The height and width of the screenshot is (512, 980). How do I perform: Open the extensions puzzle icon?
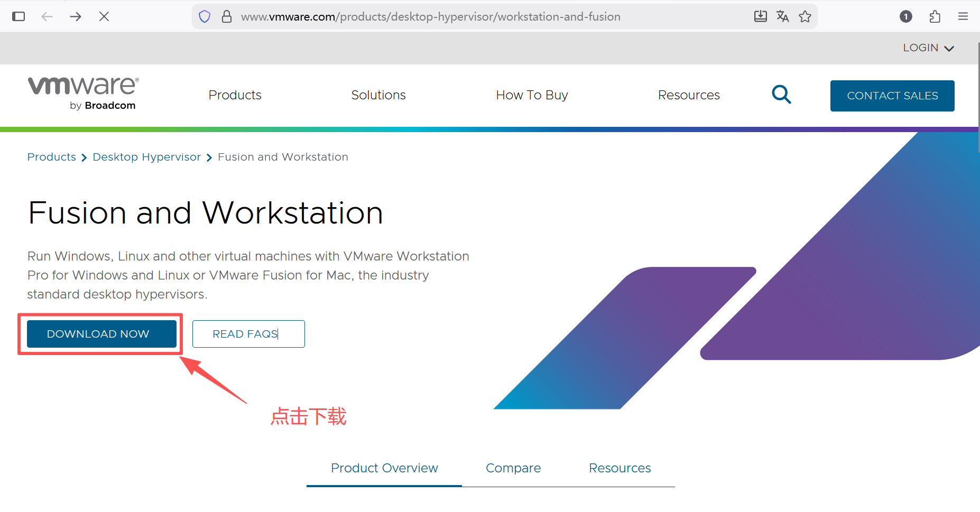pyautogui.click(x=935, y=16)
